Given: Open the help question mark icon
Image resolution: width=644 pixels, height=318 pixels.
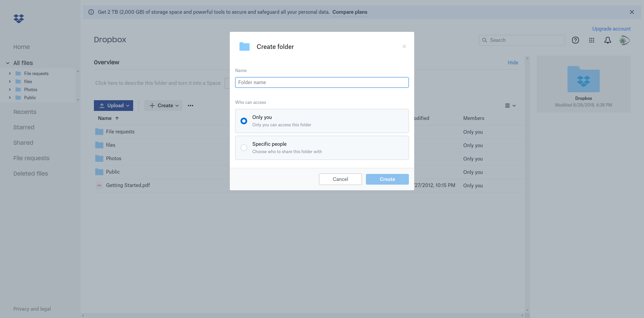Looking at the screenshot, I should pyautogui.click(x=576, y=40).
